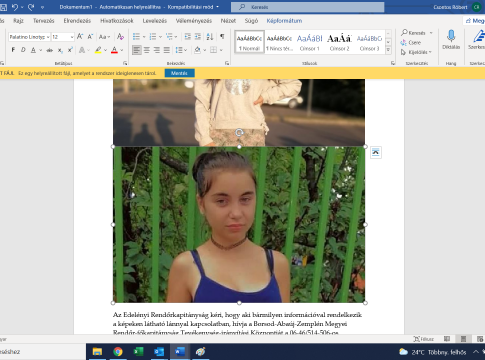Screen dimensions: 485x360
Task: Apply paragraph shading fill
Action: point(197,50)
